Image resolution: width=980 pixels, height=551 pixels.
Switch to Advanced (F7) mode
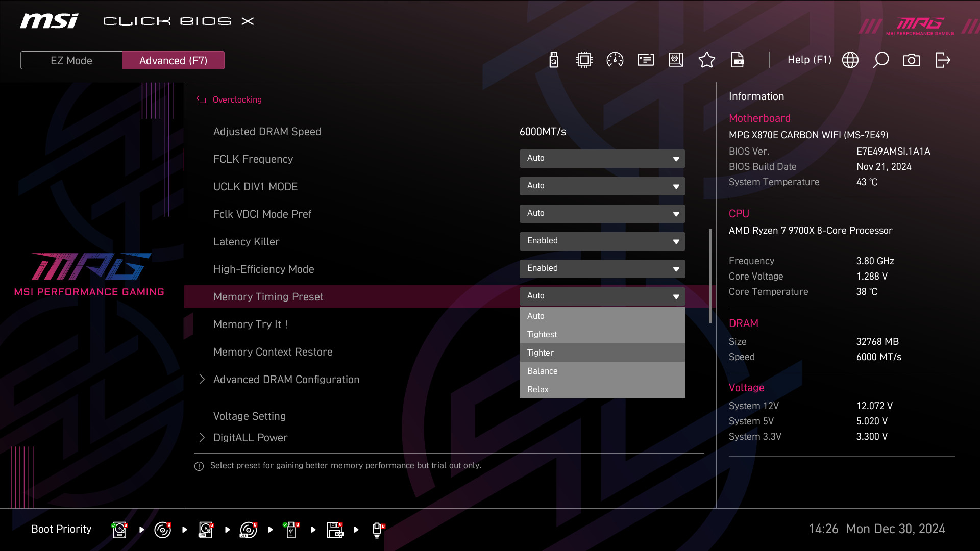[174, 60]
